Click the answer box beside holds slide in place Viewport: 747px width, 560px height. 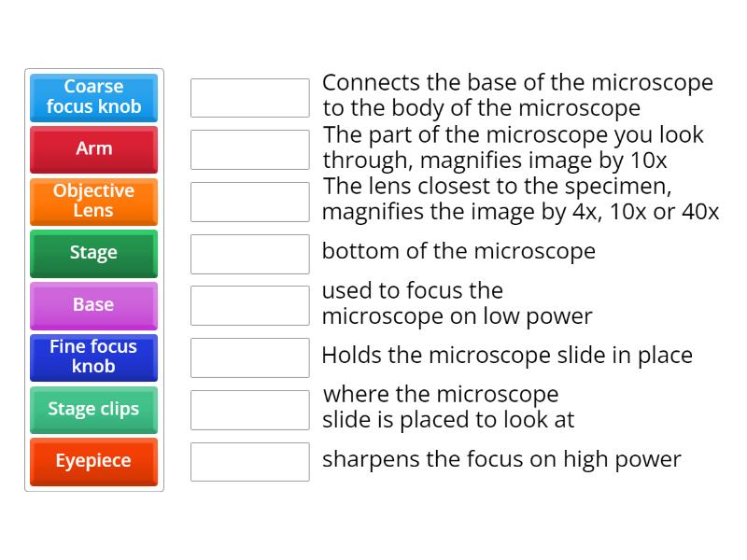(x=249, y=357)
